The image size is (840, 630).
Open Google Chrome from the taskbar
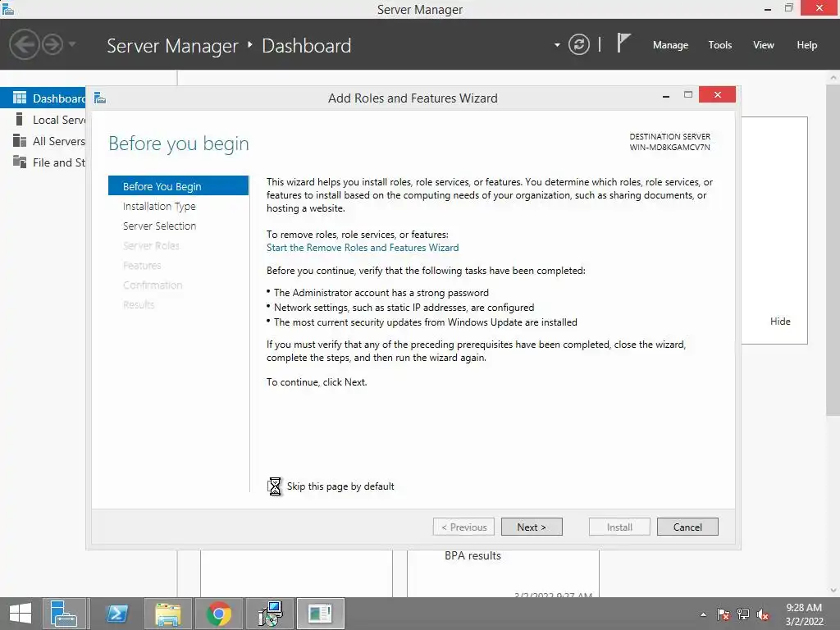point(218,614)
